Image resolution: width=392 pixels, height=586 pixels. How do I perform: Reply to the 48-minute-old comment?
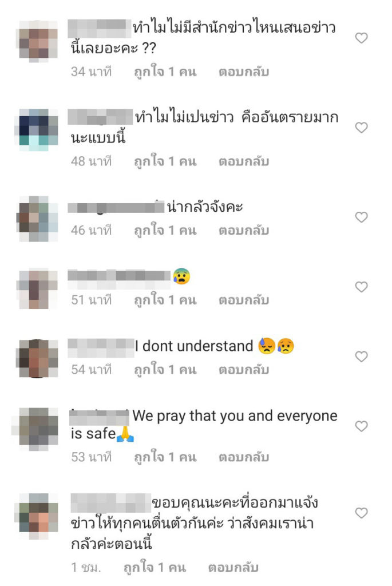(x=244, y=161)
